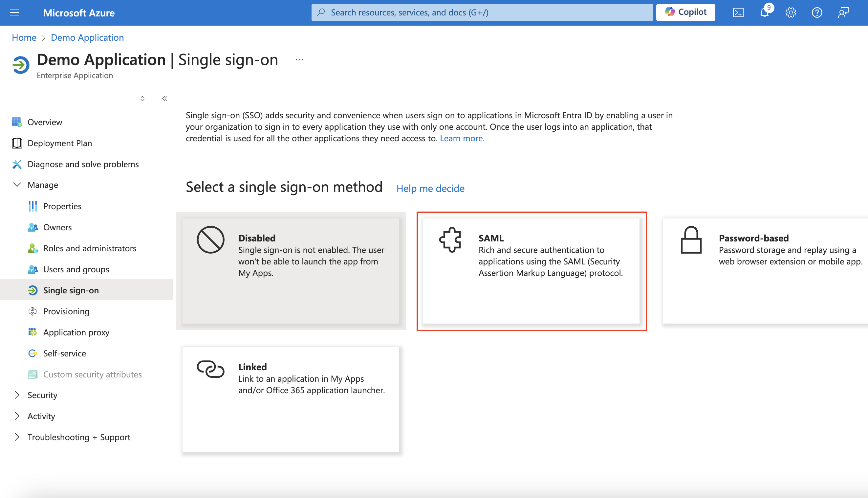Click the Linked chain icon
The width and height of the screenshot is (868, 498).
(210, 369)
